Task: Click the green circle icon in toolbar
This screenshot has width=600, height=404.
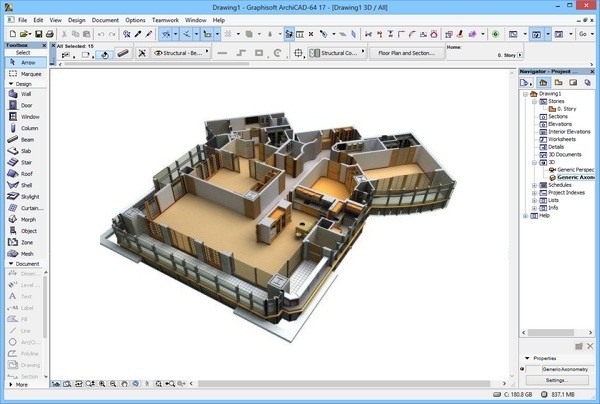Action: (496, 34)
